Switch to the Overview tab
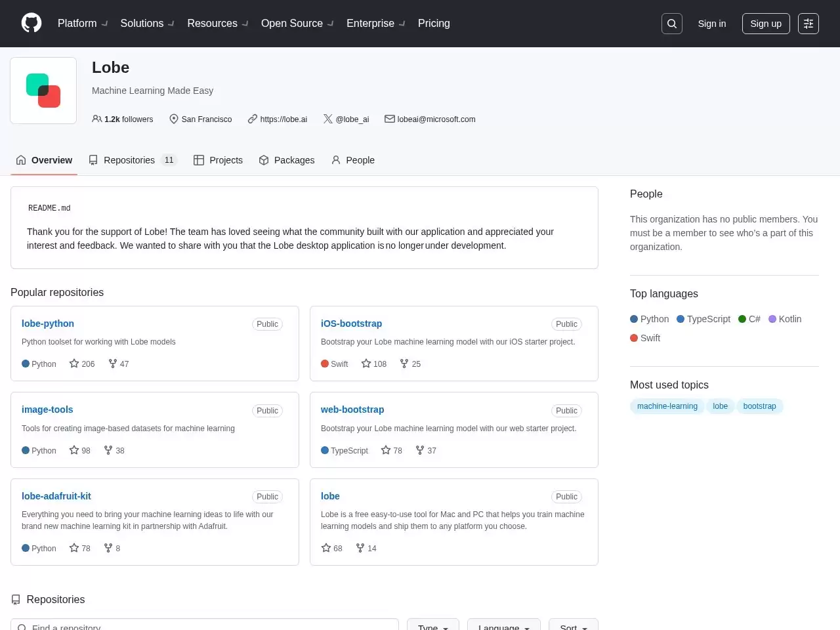The width and height of the screenshot is (840, 630). 44,160
